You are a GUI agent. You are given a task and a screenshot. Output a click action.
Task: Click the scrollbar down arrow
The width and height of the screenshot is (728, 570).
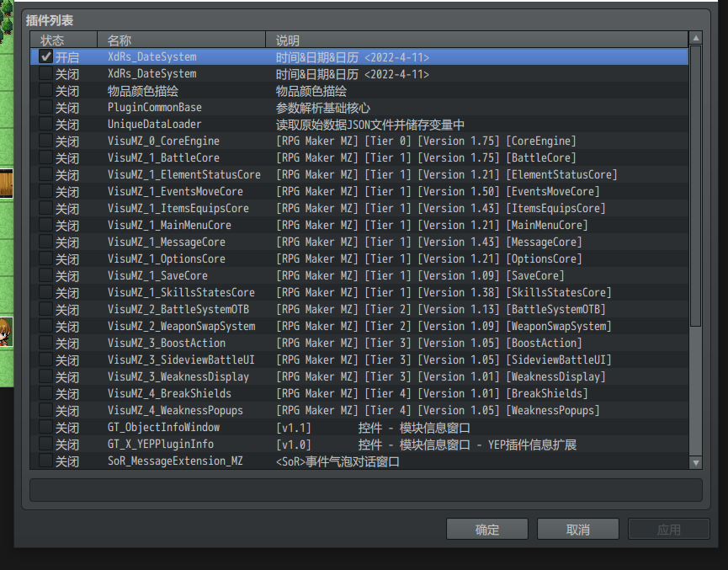point(695,463)
